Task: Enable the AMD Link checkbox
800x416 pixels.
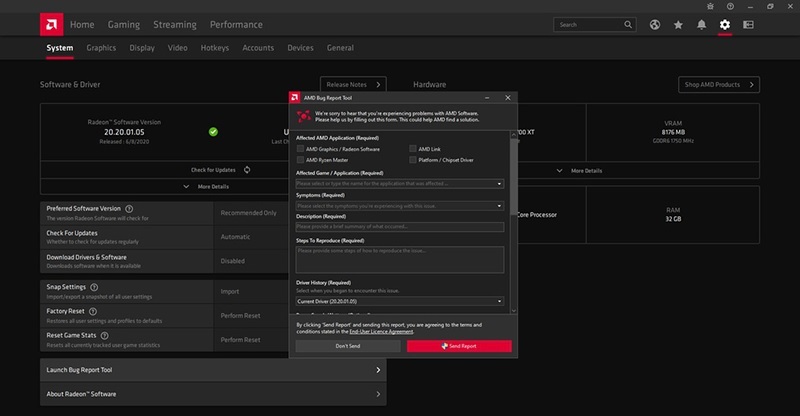Action: [x=411, y=148]
